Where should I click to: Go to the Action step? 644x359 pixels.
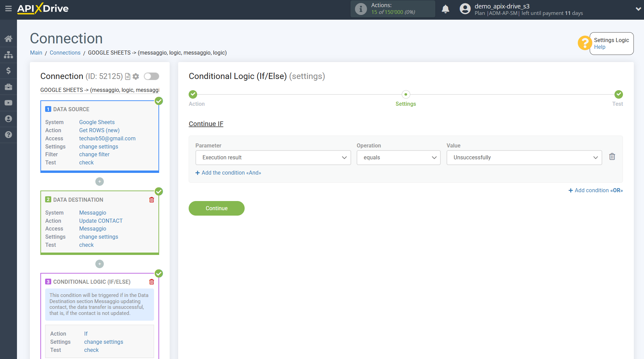pos(193,95)
